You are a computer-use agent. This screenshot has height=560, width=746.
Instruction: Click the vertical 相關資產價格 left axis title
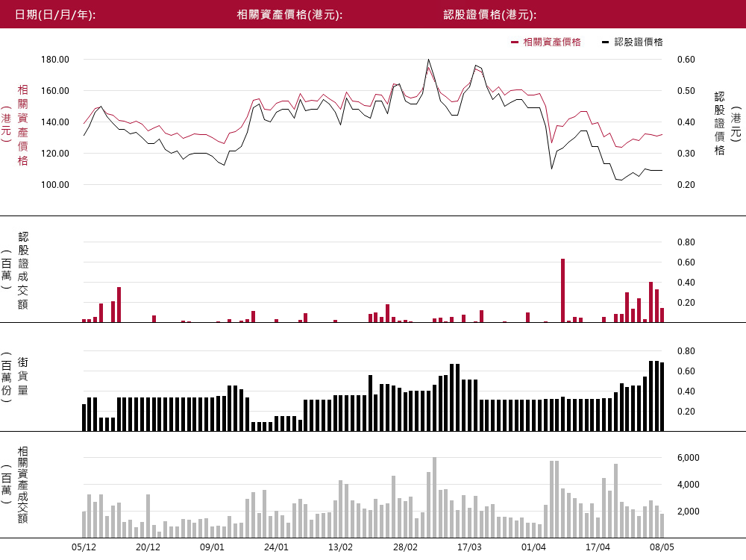(23, 125)
